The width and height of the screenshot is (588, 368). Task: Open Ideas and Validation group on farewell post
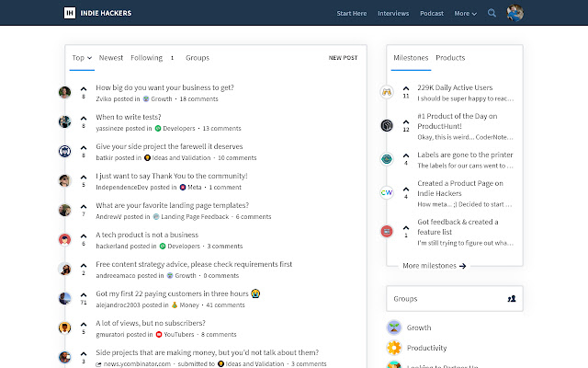[x=177, y=157]
